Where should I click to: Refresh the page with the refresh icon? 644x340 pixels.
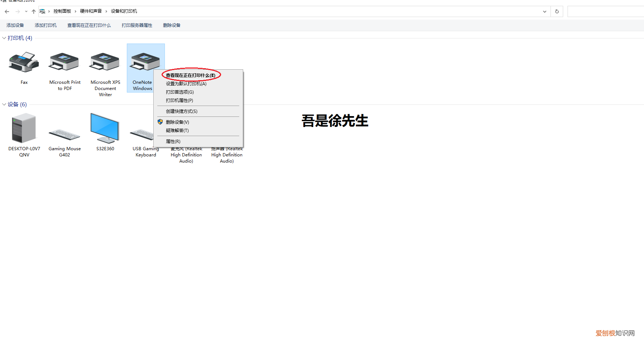(557, 11)
